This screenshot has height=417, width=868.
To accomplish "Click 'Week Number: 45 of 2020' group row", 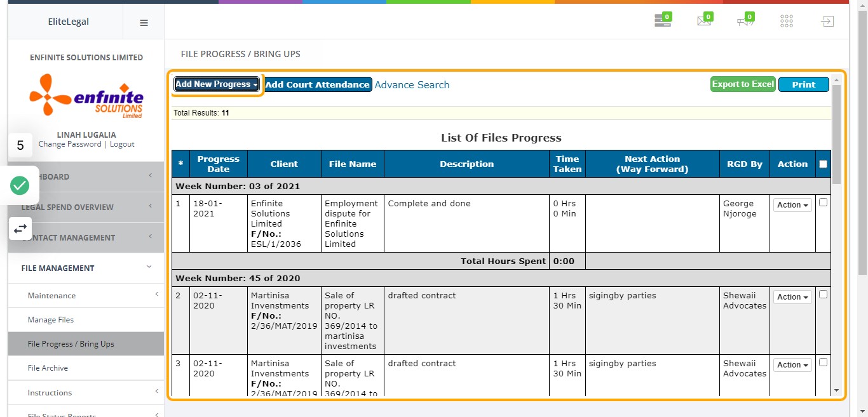I will click(501, 278).
